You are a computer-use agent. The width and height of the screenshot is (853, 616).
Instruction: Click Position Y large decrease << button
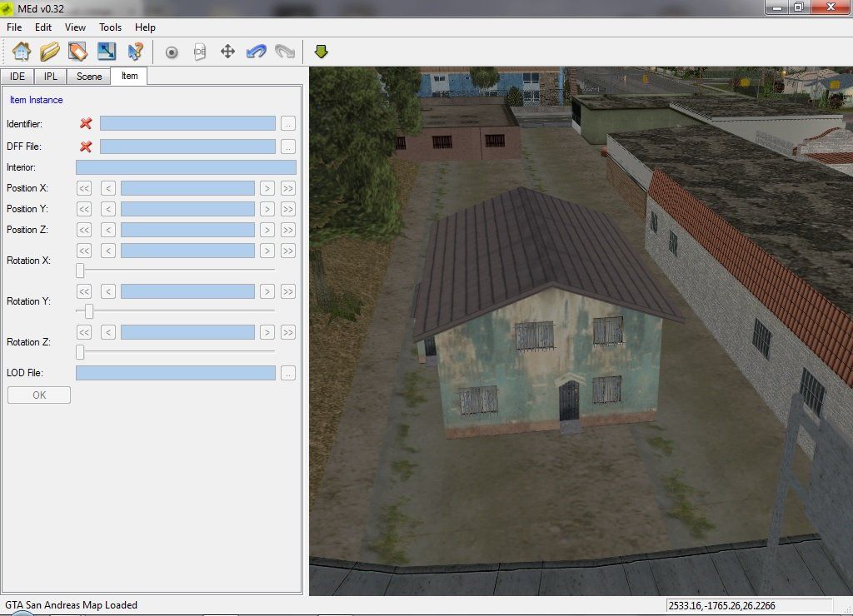(x=84, y=209)
